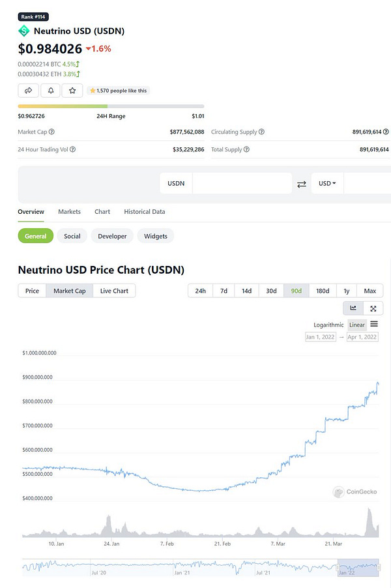Expand chart to fullscreen icon
Screen dimensions: 391x588
coord(373,308)
